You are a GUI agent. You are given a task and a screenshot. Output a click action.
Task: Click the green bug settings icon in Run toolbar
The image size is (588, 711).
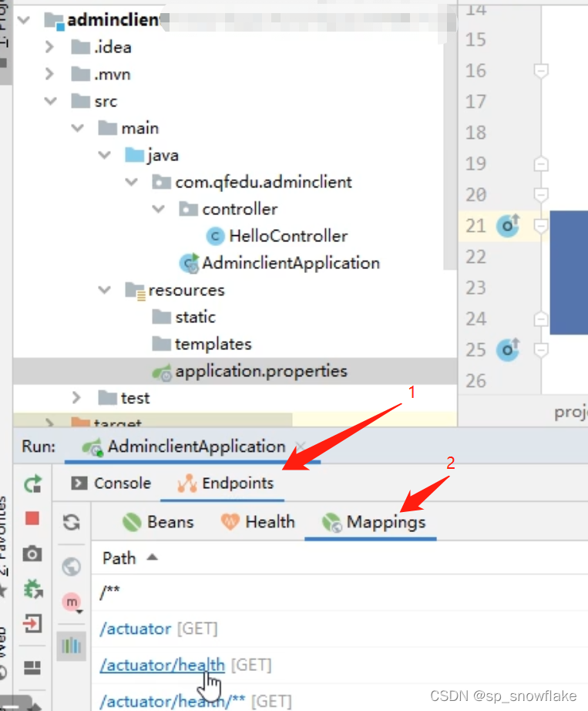(32, 588)
